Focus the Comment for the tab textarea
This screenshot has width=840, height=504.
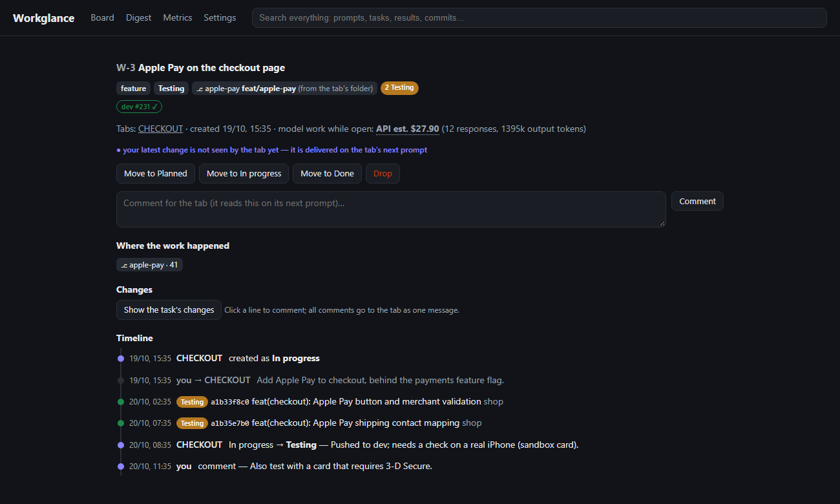pyautogui.click(x=391, y=209)
